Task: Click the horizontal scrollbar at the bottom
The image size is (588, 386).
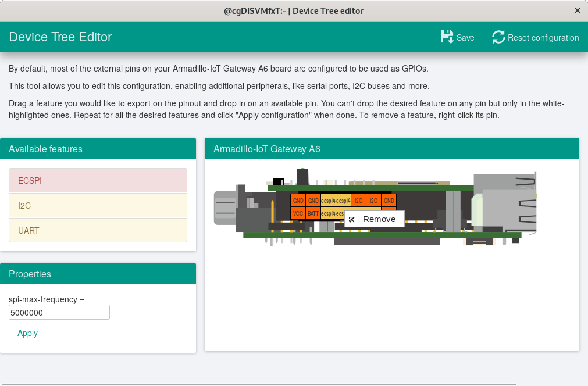Action: [259, 384]
